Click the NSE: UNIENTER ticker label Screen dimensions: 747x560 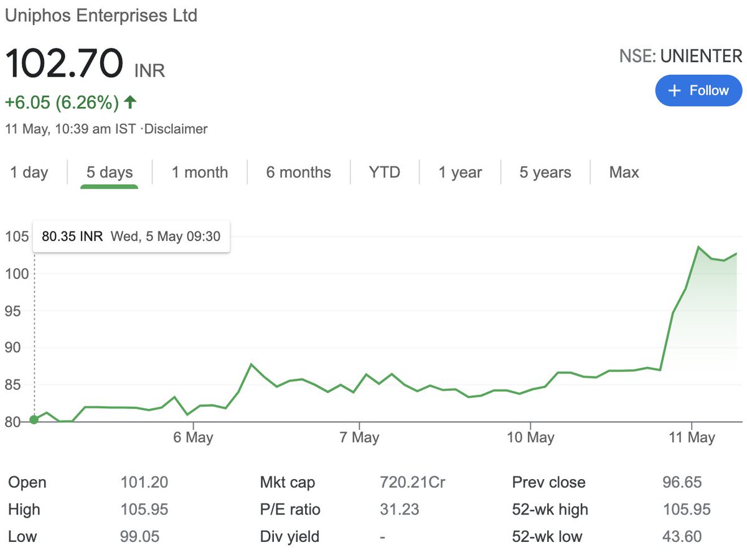click(681, 55)
